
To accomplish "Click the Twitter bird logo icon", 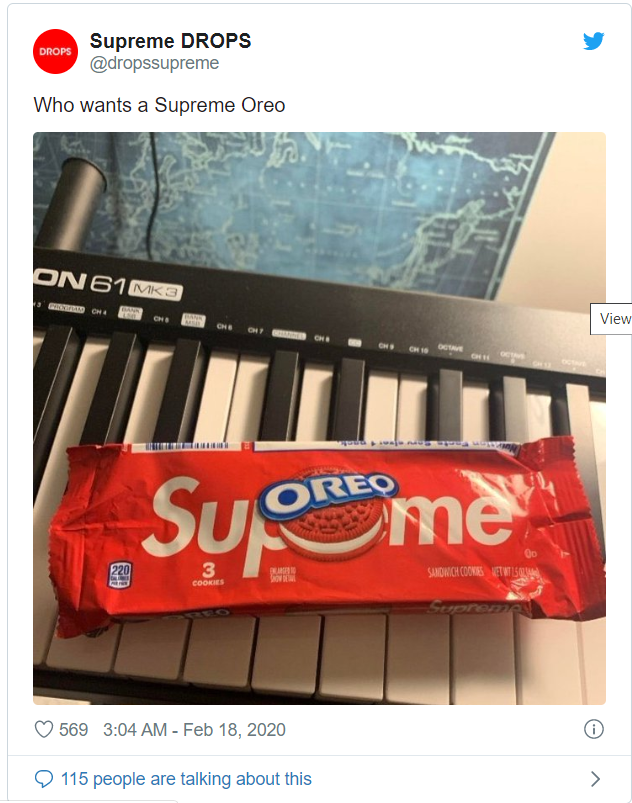I will coord(594,41).
